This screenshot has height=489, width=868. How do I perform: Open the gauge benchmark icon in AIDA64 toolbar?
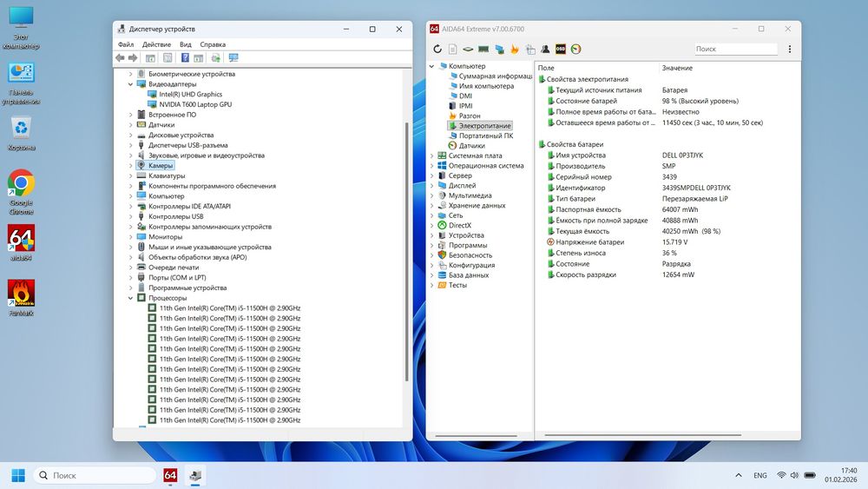pyautogui.click(x=575, y=50)
